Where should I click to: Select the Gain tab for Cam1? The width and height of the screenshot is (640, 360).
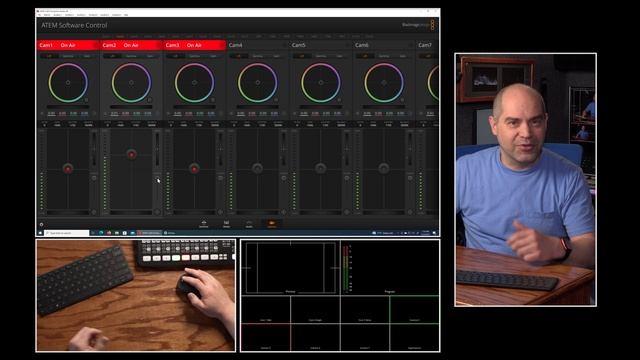[87, 56]
